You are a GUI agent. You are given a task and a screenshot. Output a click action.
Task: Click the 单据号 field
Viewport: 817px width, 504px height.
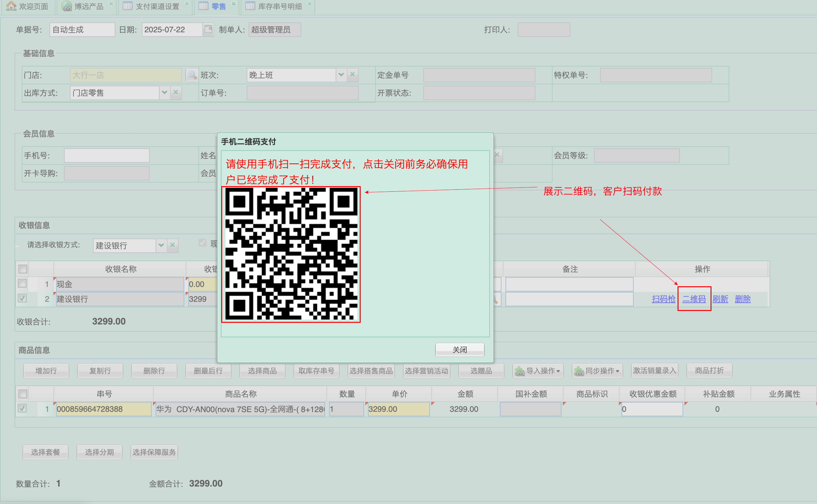[82, 30]
